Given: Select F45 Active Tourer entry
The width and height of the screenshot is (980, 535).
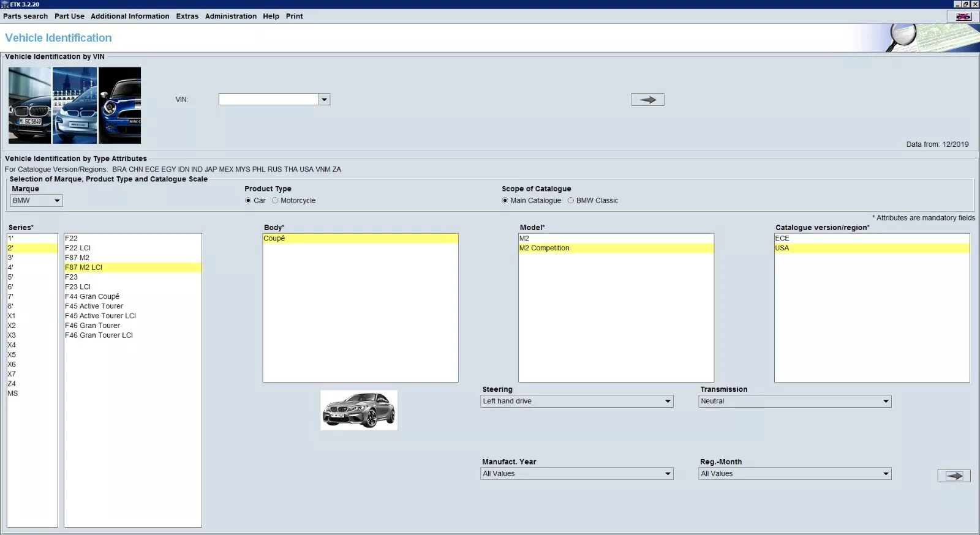Looking at the screenshot, I should coord(133,306).
